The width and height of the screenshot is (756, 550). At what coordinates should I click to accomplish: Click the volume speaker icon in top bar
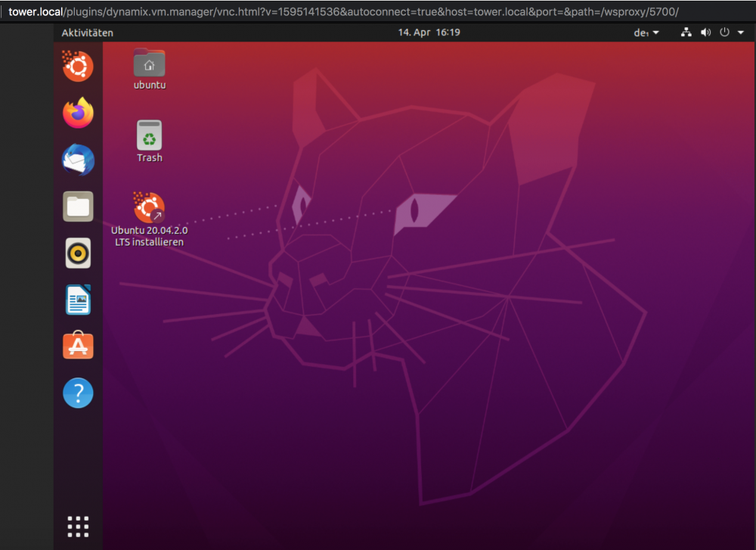click(x=706, y=33)
